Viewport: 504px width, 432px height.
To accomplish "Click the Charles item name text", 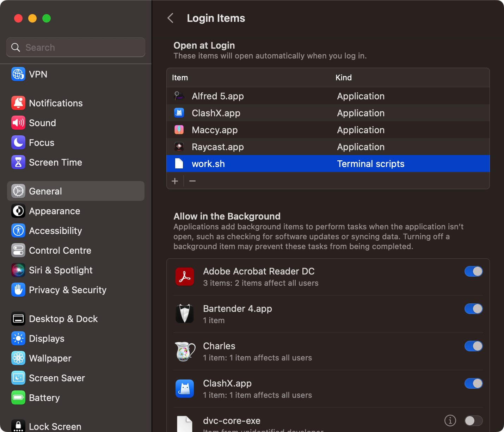I will [x=219, y=346].
